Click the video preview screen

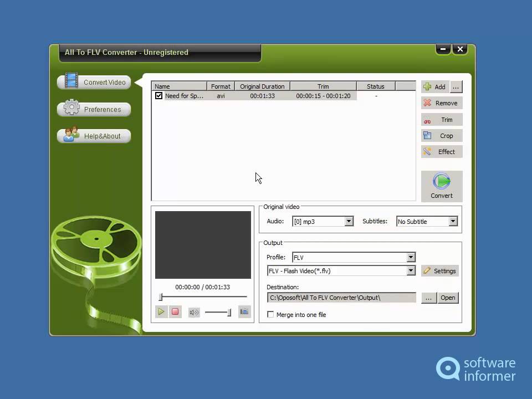click(x=203, y=244)
